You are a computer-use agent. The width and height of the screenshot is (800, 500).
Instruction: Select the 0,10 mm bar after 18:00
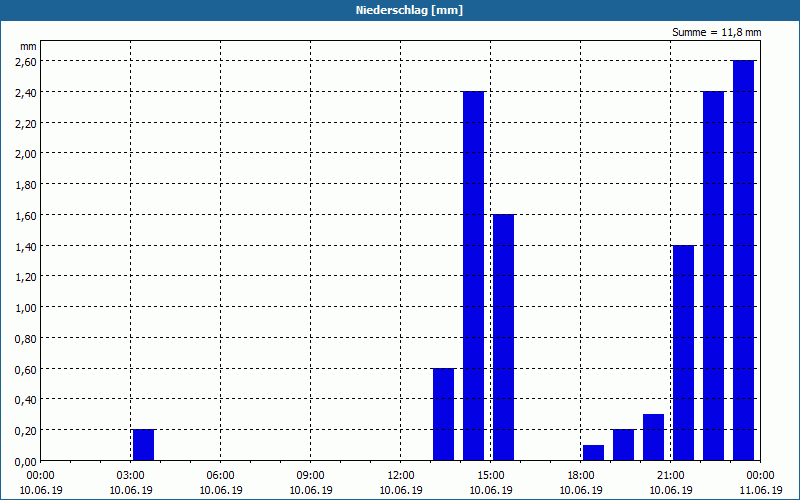pos(593,453)
